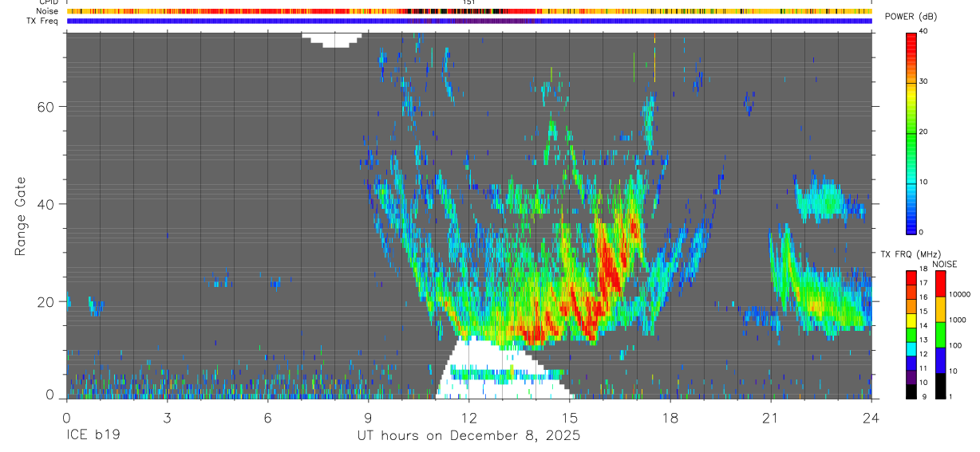Click the '12' hour tick on the time axis
Screen dimensions: 980x452
(x=468, y=417)
